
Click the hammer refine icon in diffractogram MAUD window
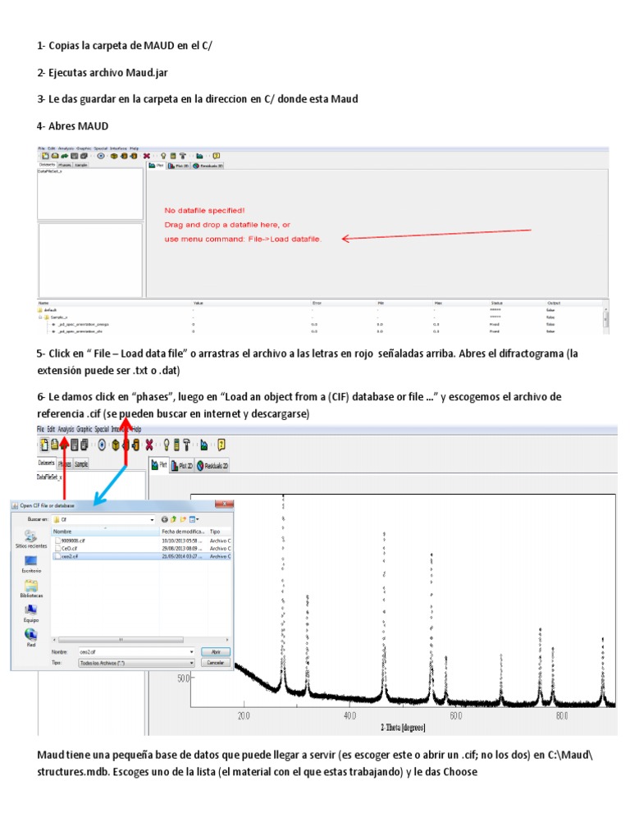coord(186,445)
